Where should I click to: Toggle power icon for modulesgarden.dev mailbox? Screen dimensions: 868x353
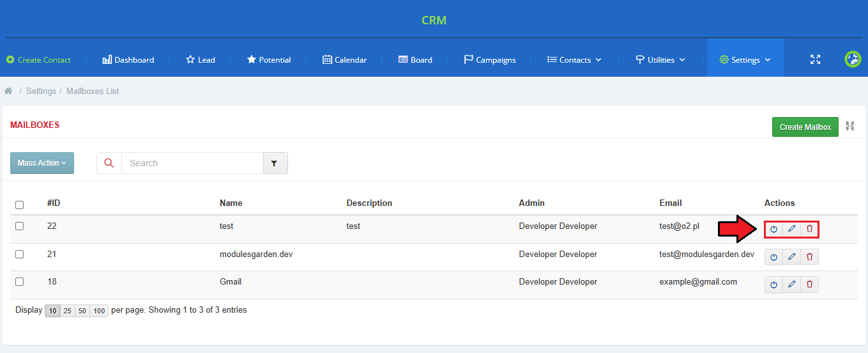click(773, 257)
